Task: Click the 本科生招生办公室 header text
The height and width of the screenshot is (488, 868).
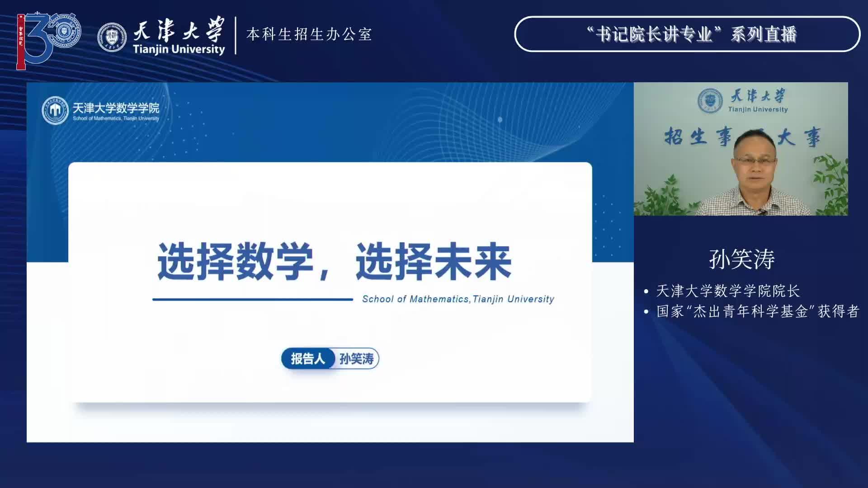Action: [x=309, y=34]
